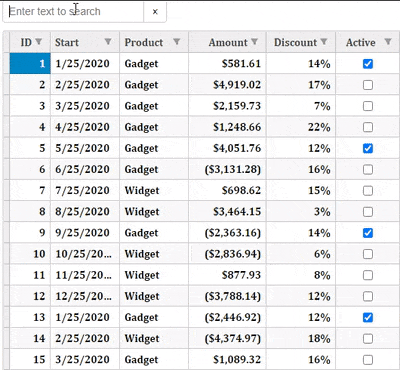Select the date cell 7/25/2020
Viewport: 400px width, 370px height.
click(x=85, y=190)
